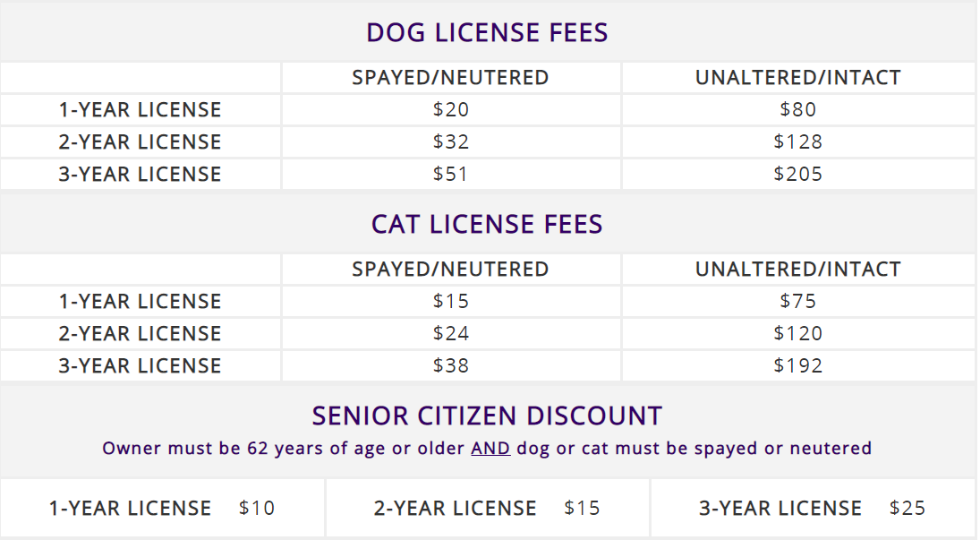Click the senior 1-year license $10 price
Image resolution: width=980 pixels, height=540 pixels.
(257, 509)
